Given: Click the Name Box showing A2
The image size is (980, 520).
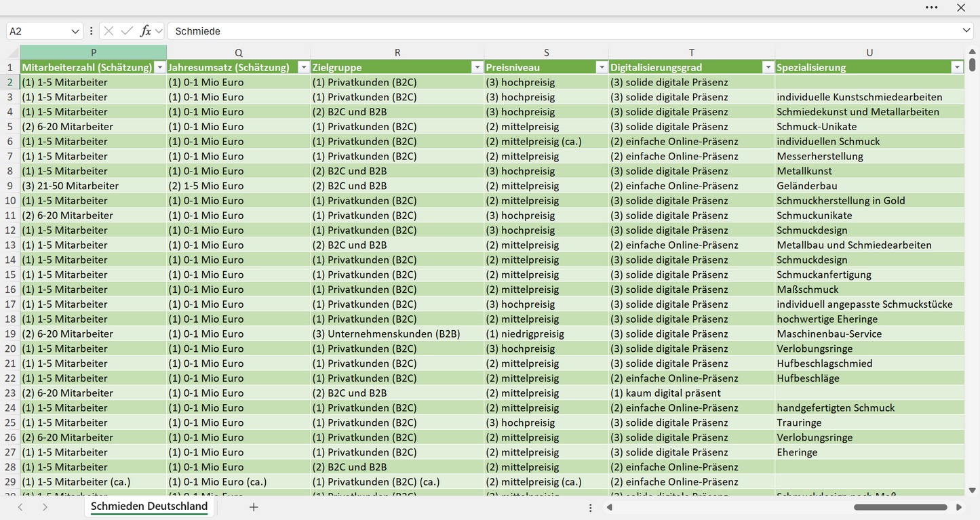Looking at the screenshot, I should point(38,31).
